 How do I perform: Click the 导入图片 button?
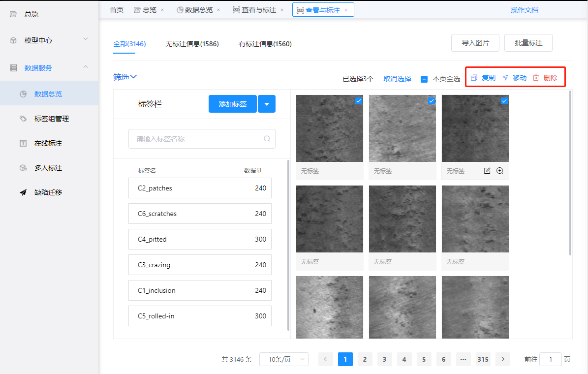pos(475,43)
